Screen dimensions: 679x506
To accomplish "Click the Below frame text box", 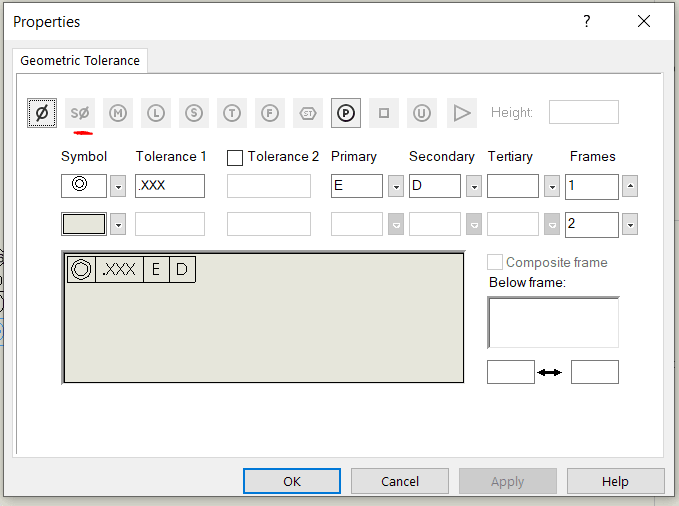I will click(x=553, y=322).
